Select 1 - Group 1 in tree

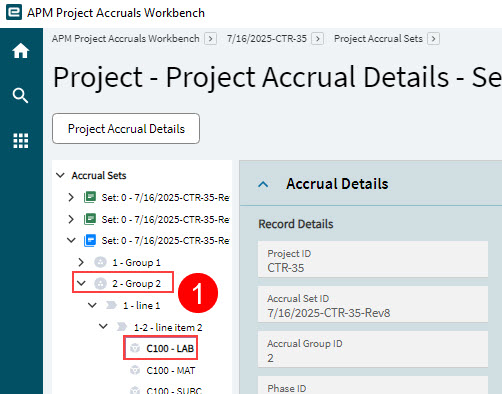(136, 262)
